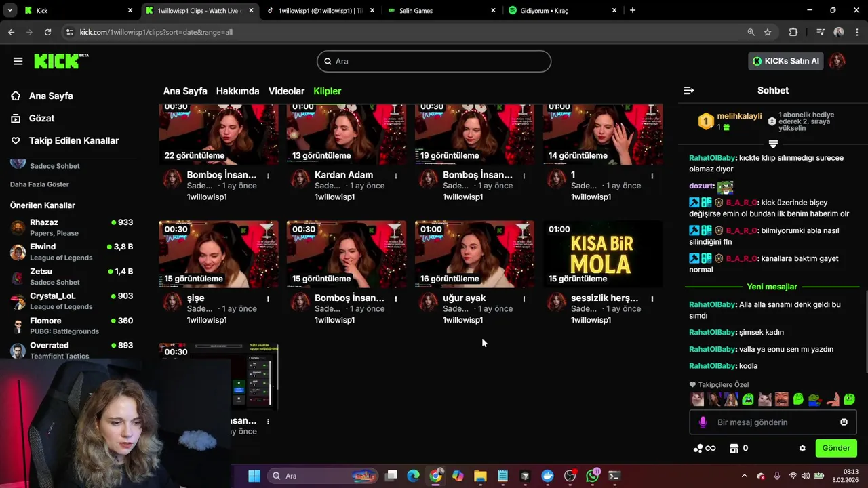Open options menu for the Kardan Adam clip
The width and height of the screenshot is (868, 488).
click(396, 176)
